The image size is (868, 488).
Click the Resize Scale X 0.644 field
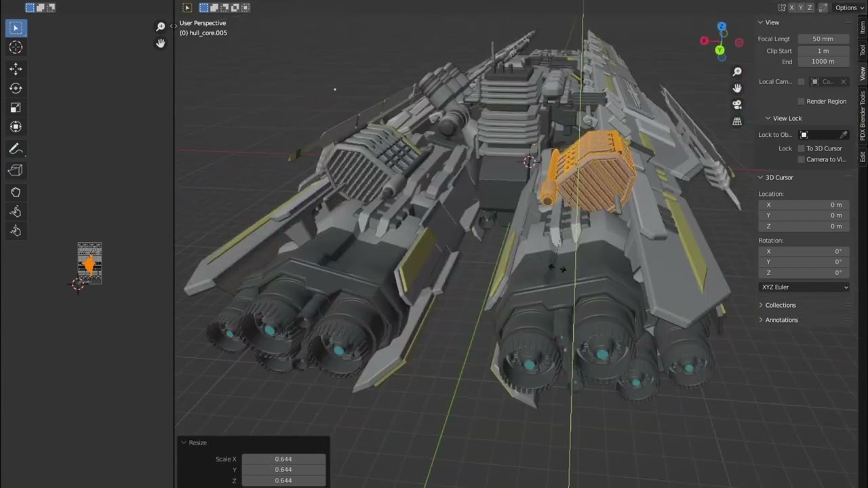pos(283,459)
